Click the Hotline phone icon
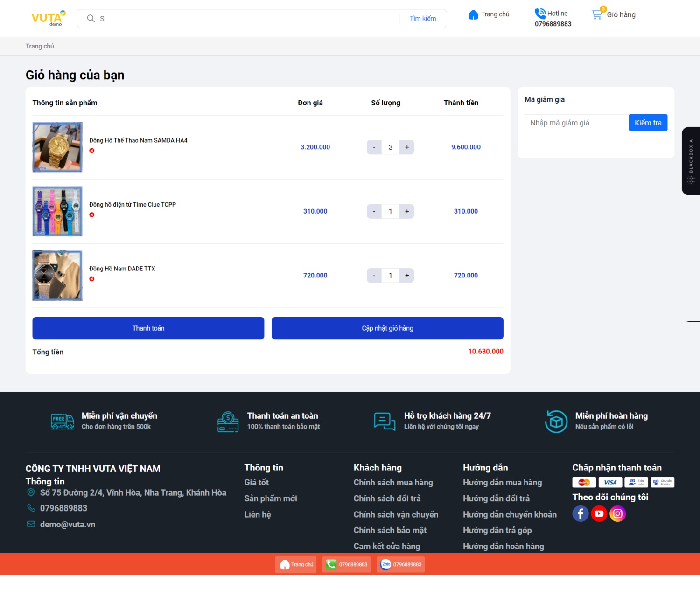Image resolution: width=700 pixels, height=595 pixels. pyautogui.click(x=540, y=14)
